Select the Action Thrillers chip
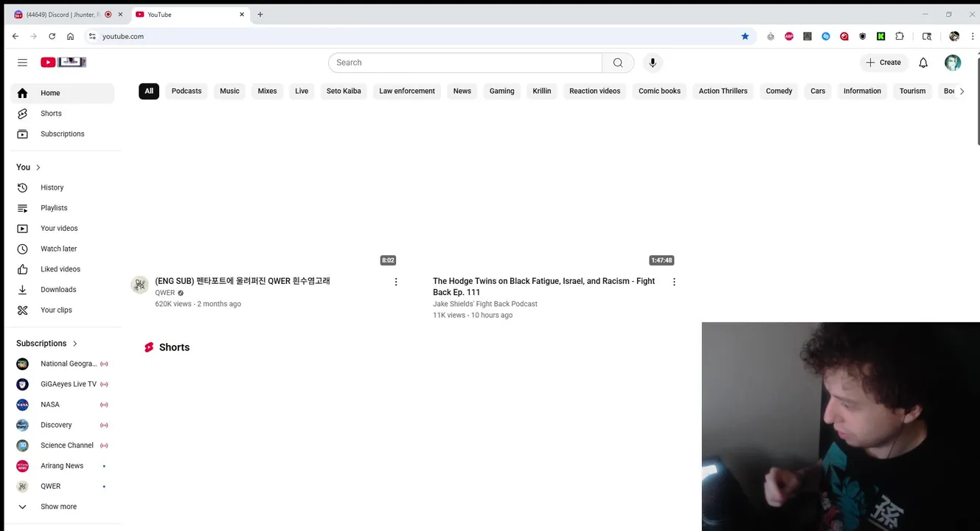The image size is (980, 531). (723, 91)
